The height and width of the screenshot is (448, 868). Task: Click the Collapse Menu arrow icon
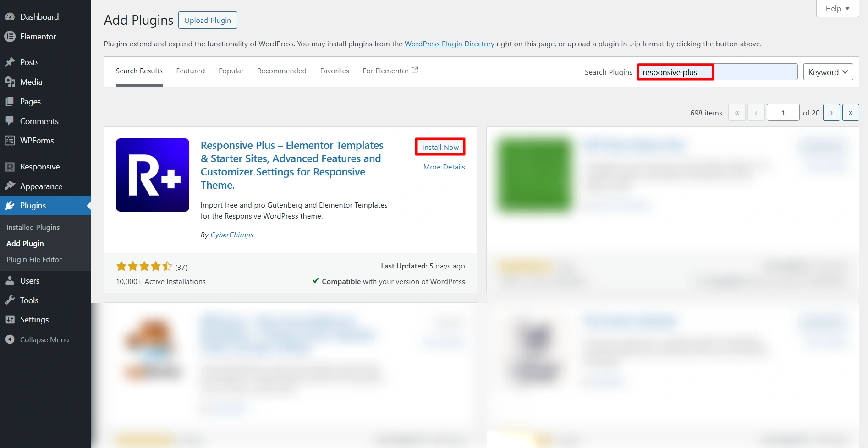pyautogui.click(x=10, y=339)
